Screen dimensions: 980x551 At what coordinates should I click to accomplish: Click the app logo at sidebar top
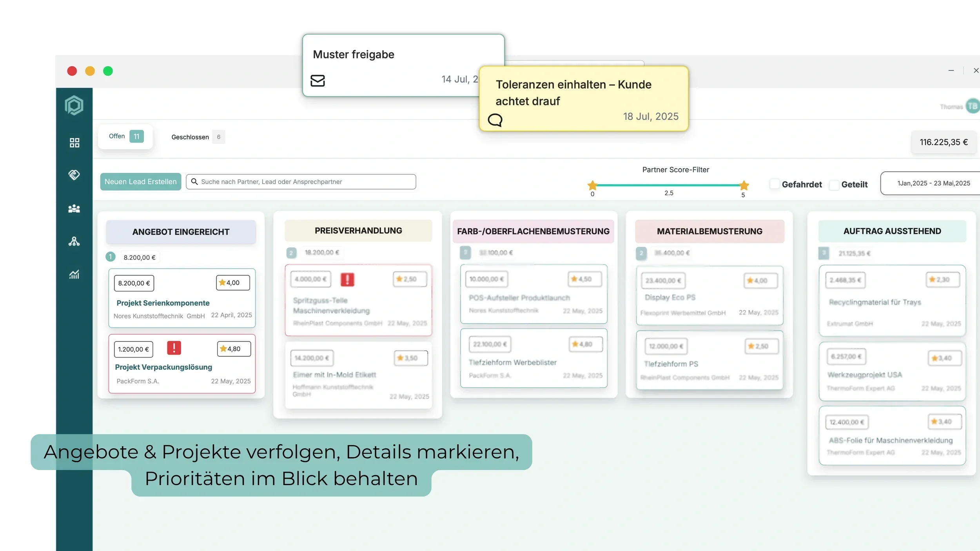(74, 105)
